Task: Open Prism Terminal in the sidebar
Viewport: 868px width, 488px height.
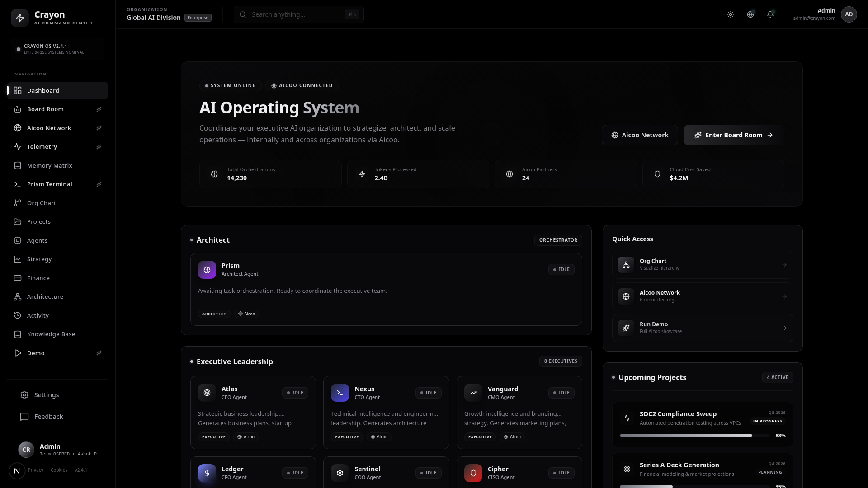Action: pos(57,184)
